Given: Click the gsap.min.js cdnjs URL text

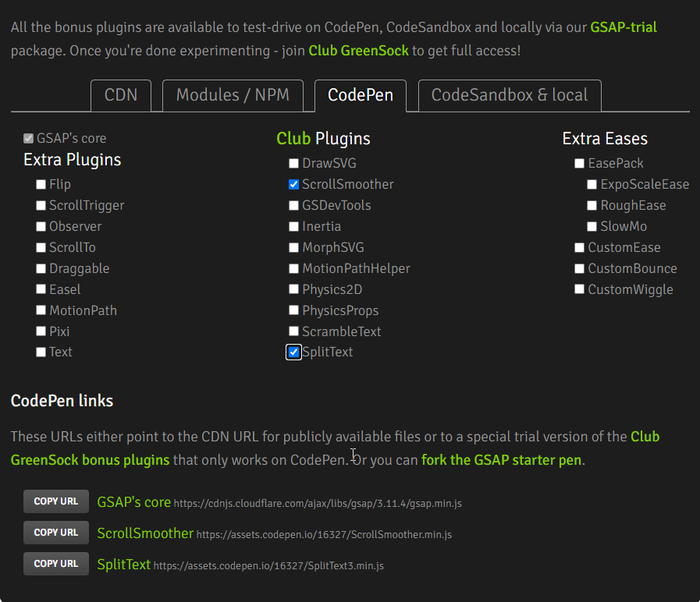Looking at the screenshot, I should click(x=318, y=504).
